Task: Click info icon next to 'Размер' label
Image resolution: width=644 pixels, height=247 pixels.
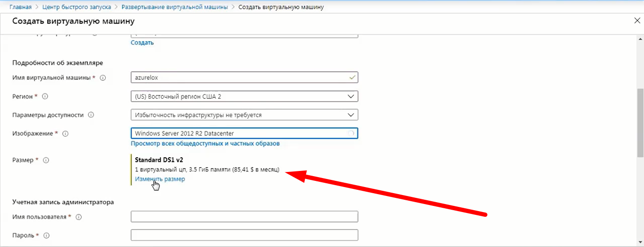Action: tap(46, 160)
